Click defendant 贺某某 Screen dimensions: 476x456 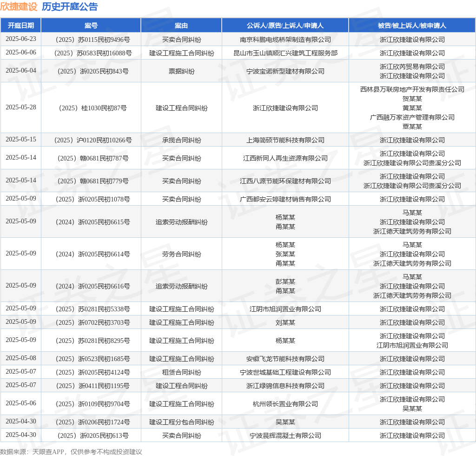click(x=412, y=99)
